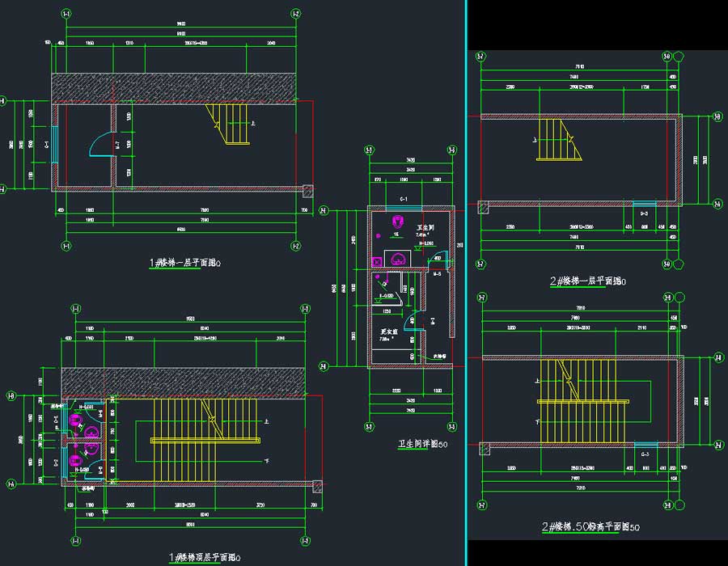The height and width of the screenshot is (566, 728).
Task: Select top-left axis bubble of 1# top-floor plan
Action: (x=76, y=309)
